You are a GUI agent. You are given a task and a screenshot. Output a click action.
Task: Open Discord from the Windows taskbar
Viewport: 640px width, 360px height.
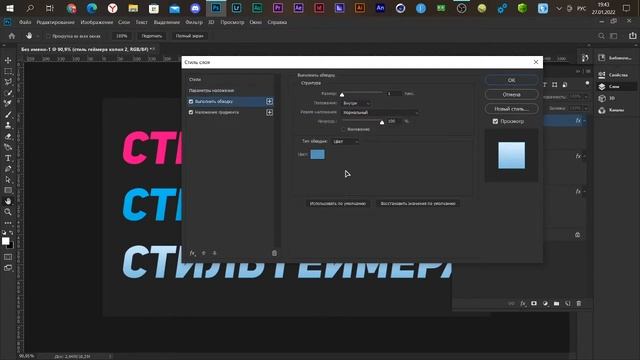click(x=195, y=8)
